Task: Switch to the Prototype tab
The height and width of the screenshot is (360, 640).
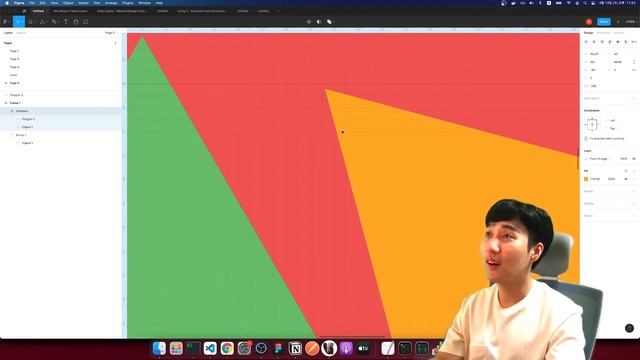Action: tap(603, 33)
